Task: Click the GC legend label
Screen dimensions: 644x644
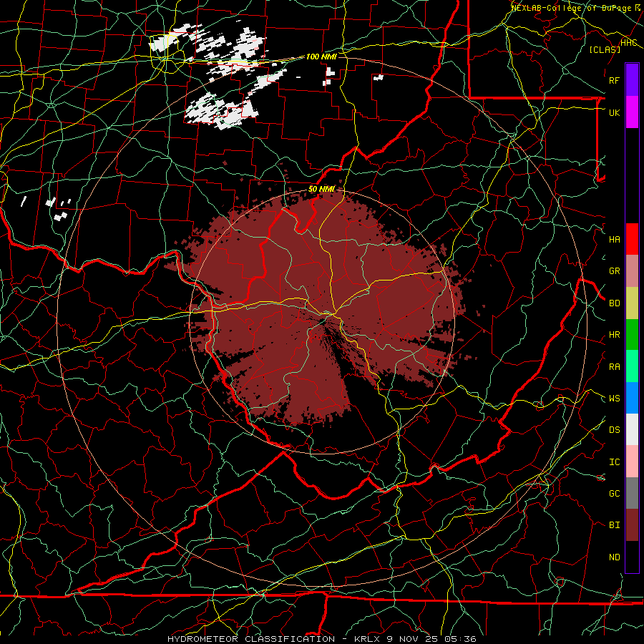Action: click(615, 494)
